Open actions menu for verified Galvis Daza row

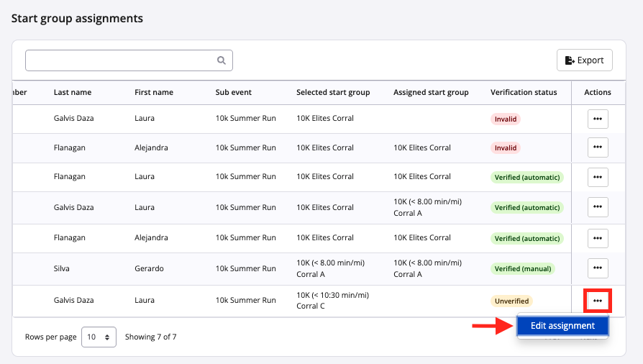597,207
